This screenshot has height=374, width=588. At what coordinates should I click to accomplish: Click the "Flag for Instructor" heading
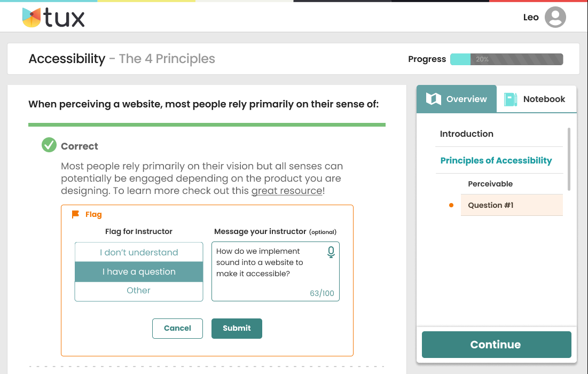(139, 231)
